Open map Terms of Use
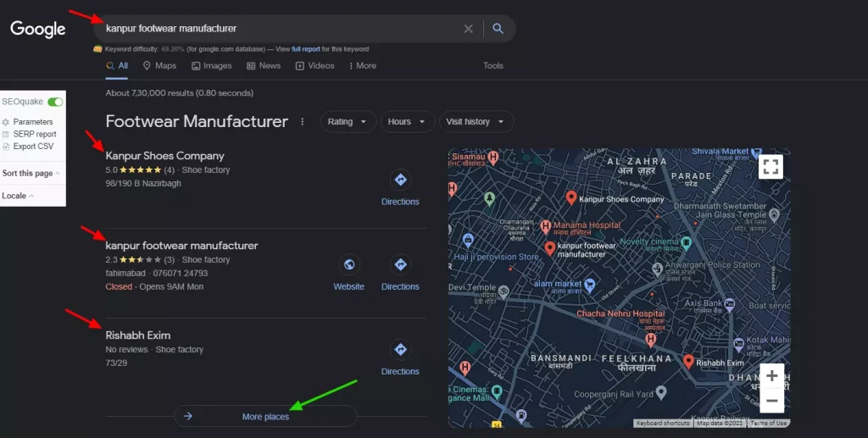This screenshot has width=868, height=438. 768,423
